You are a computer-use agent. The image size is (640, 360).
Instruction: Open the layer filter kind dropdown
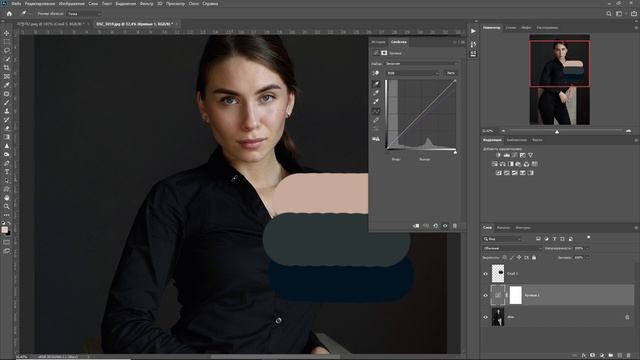pyautogui.click(x=502, y=239)
